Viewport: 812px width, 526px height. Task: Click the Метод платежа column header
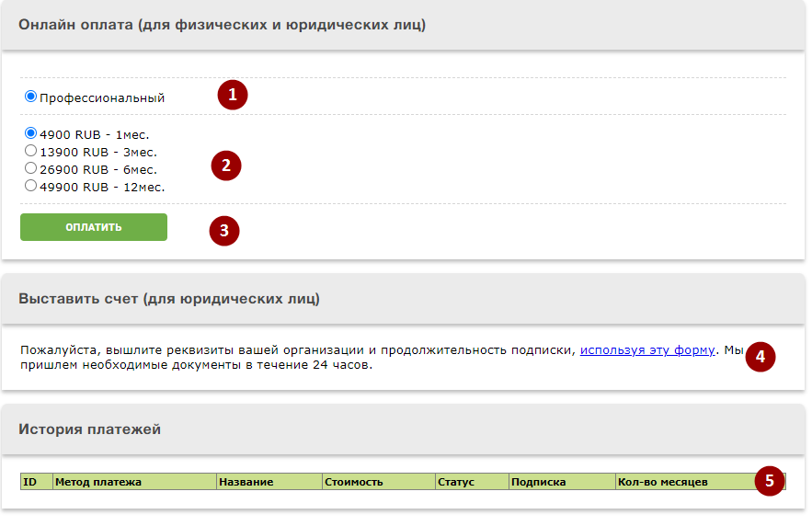pyautogui.click(x=98, y=482)
